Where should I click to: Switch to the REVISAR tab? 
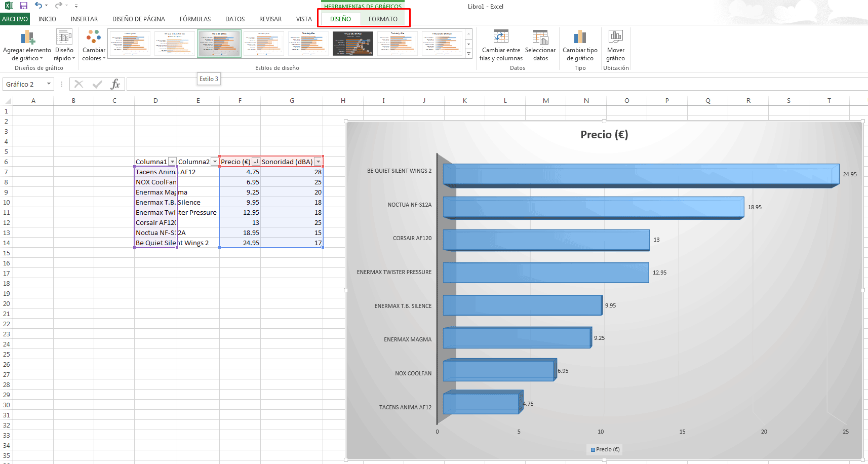(270, 19)
